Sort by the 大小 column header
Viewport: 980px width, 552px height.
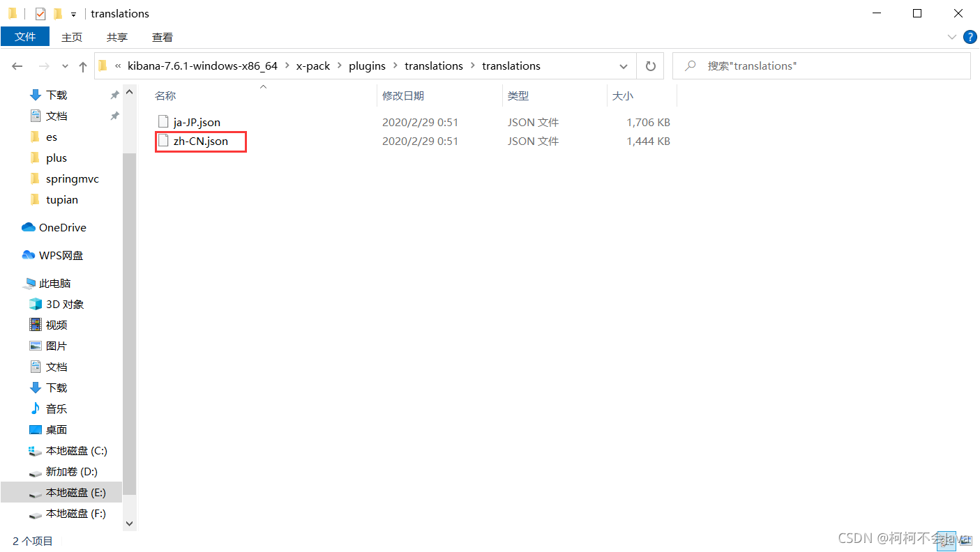[x=642, y=95]
